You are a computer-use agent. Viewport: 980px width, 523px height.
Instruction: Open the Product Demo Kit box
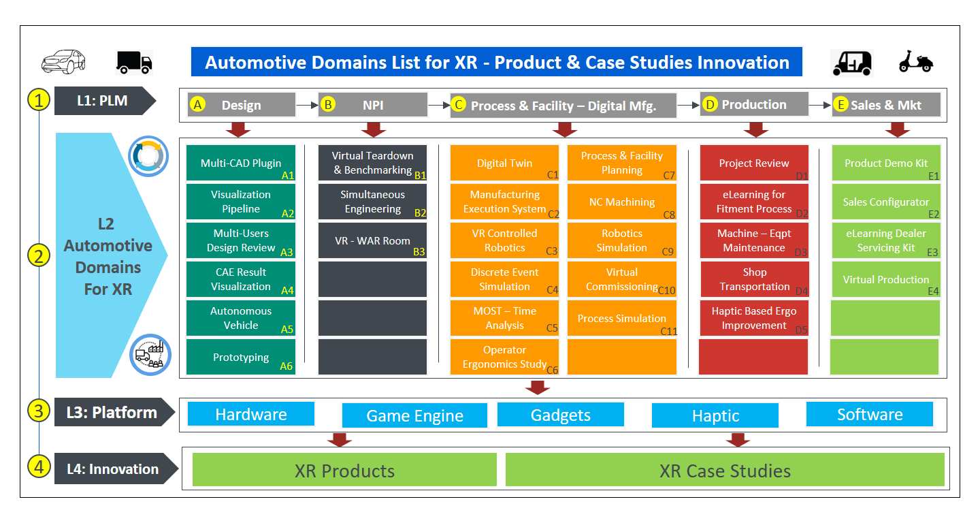click(886, 163)
